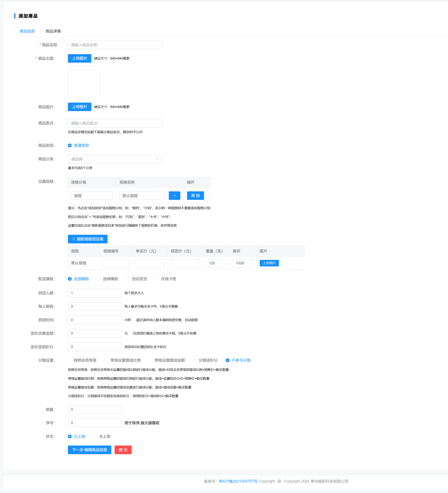
Task: Focus the 商品名称 input field
Action: tap(115, 45)
